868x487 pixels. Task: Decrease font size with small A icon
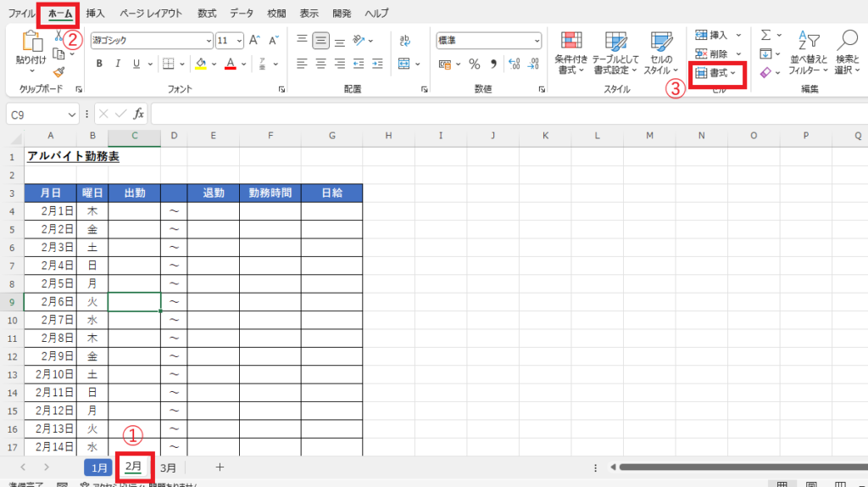coord(274,41)
